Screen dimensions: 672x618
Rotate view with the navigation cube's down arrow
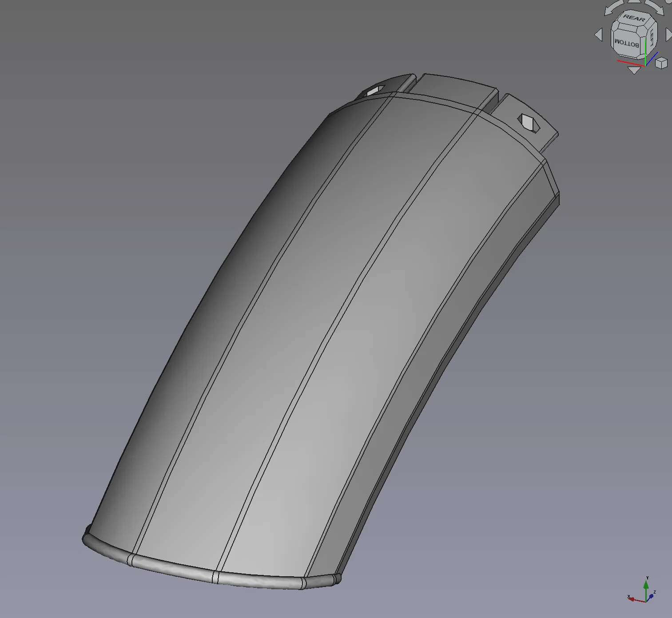pyautogui.click(x=634, y=70)
